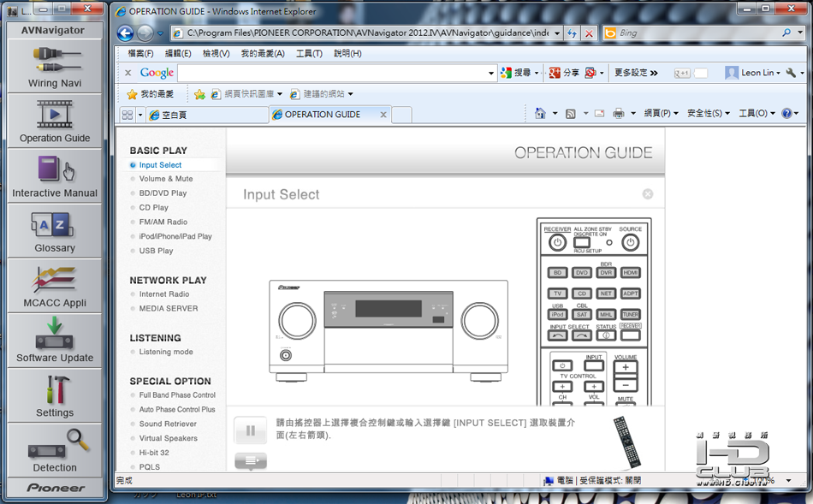
Task: Open the 工具(T) menu
Action: click(x=309, y=53)
